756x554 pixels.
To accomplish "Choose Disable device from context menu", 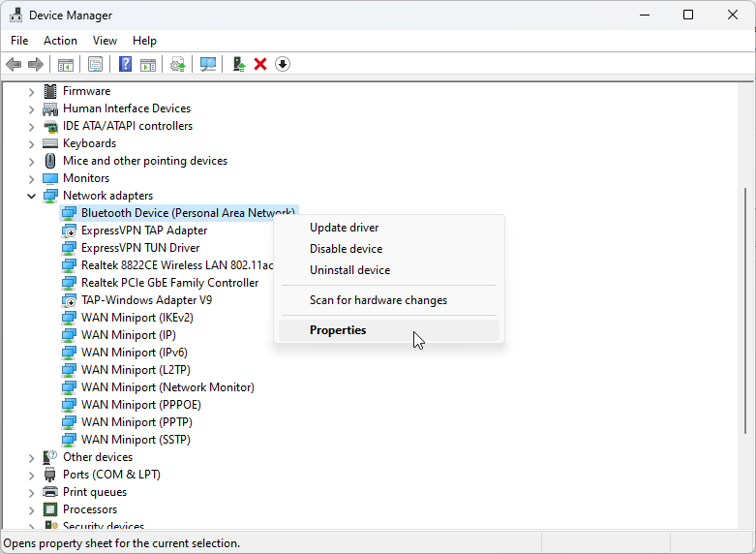I will pyautogui.click(x=346, y=249).
